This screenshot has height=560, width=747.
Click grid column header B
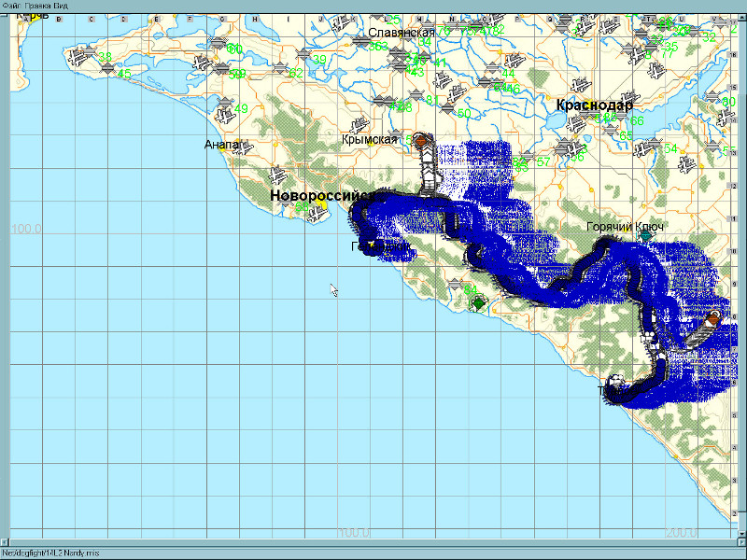(59, 19)
